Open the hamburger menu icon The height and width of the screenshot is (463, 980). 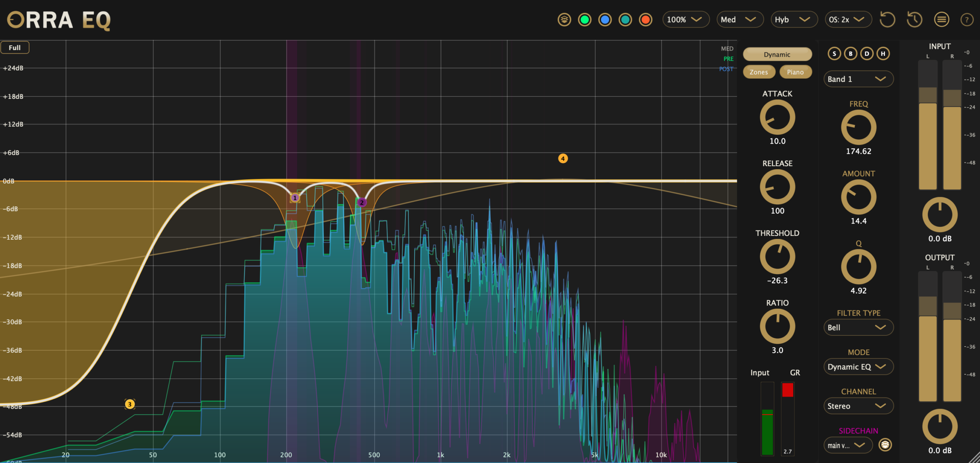[941, 20]
